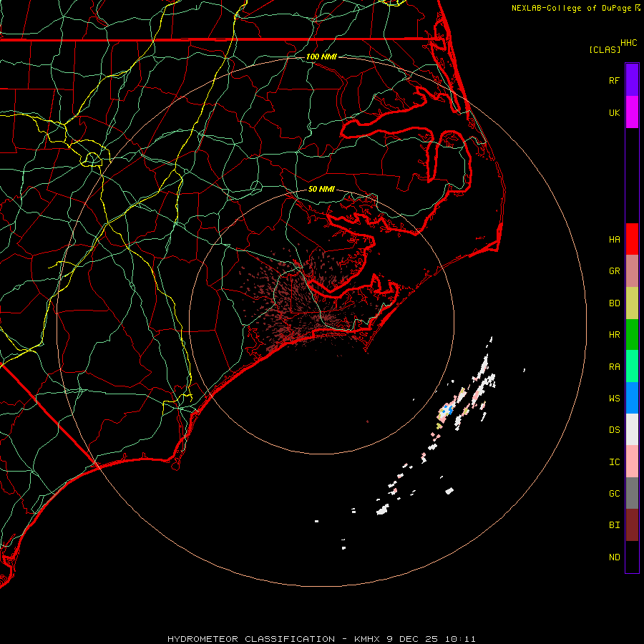Click the large white dry snow echo near the bottom
The width and height of the screenshot is (644, 644).
click(383, 509)
